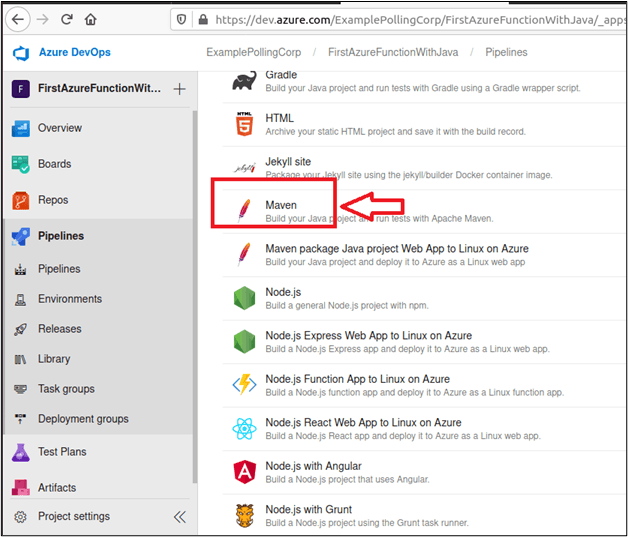Viewport: 628px width, 537px height.
Task: Open Pipelines breadcrumb
Action: click(x=506, y=52)
